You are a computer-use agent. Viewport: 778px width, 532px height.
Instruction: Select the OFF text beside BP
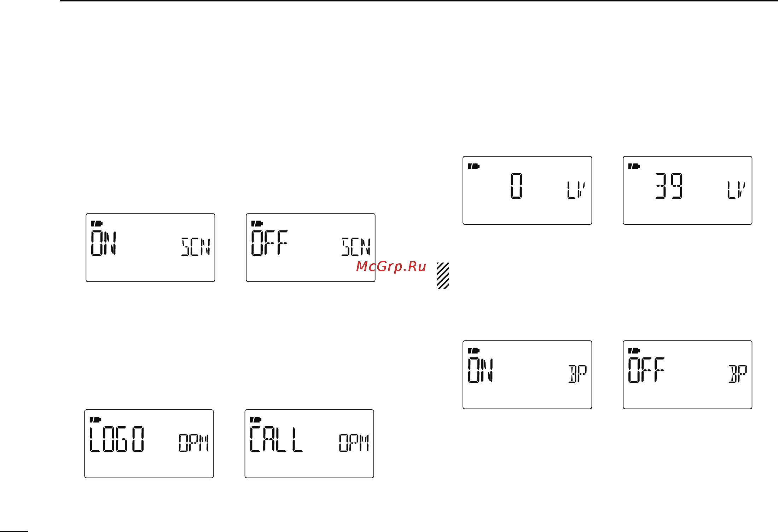[x=646, y=370]
